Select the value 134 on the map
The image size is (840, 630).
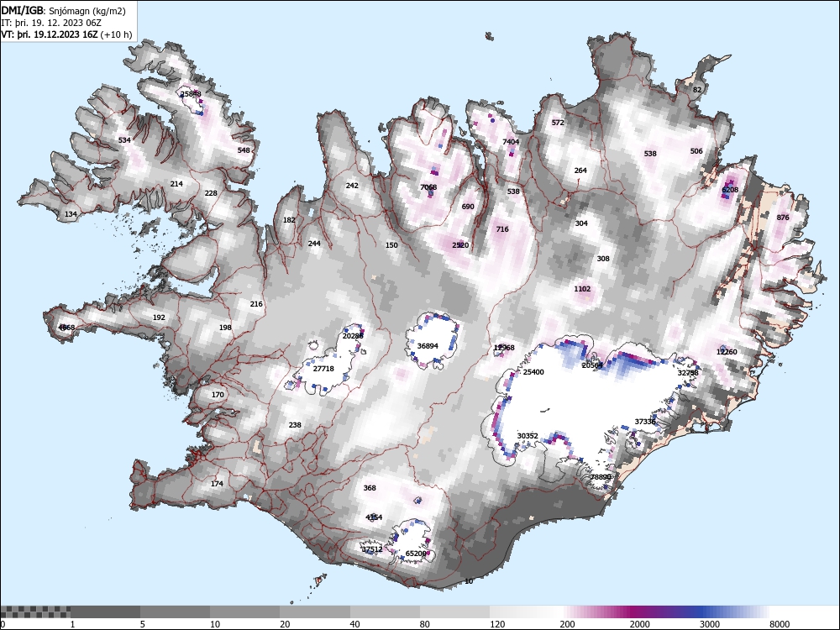click(71, 214)
